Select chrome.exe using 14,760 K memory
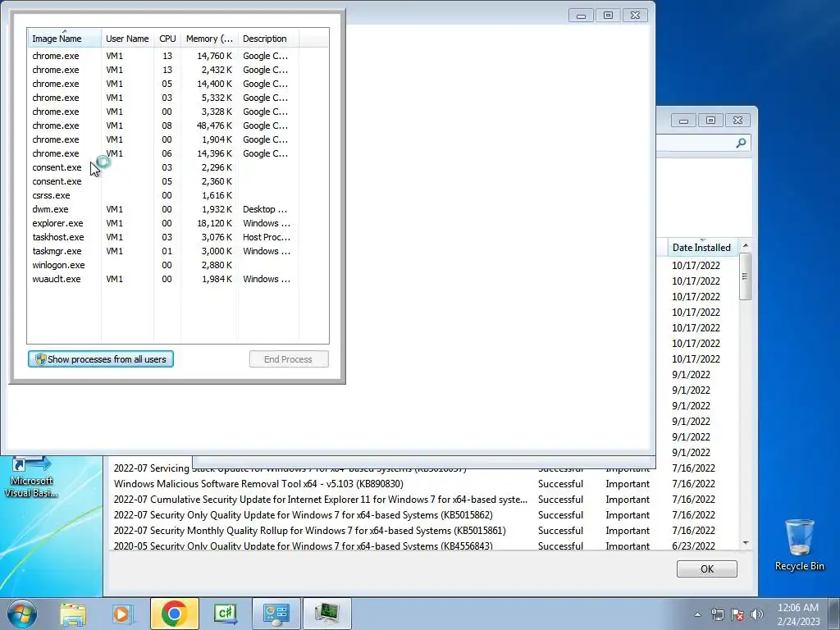The image size is (840, 630). click(178, 56)
